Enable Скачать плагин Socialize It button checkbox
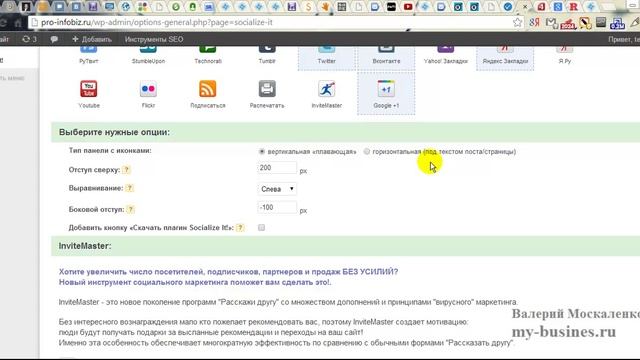Viewport: 640px width, 360px height. (262, 228)
